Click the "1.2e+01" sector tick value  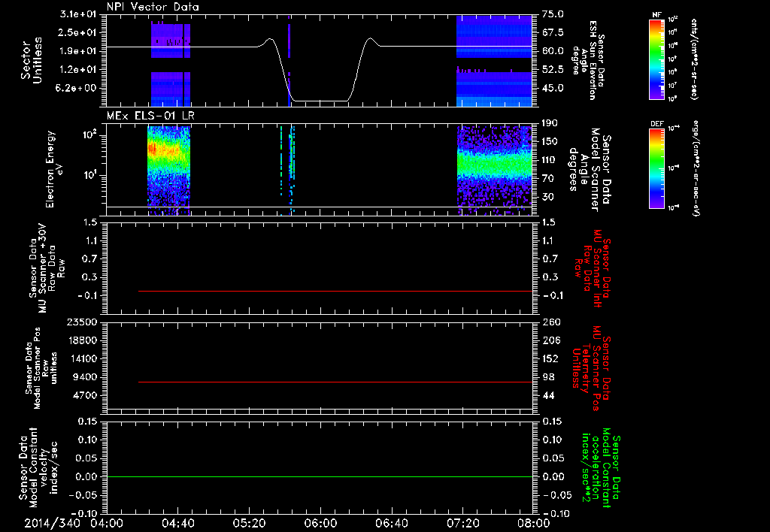pyautogui.click(x=78, y=70)
